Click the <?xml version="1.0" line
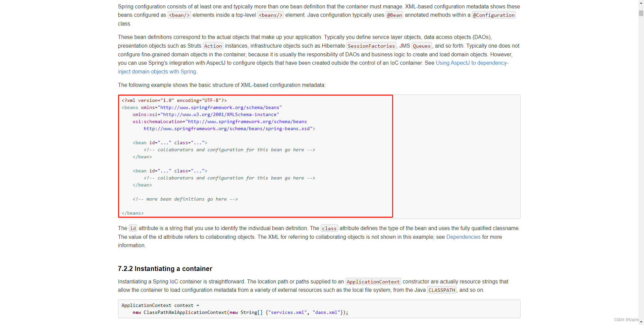 [174, 101]
